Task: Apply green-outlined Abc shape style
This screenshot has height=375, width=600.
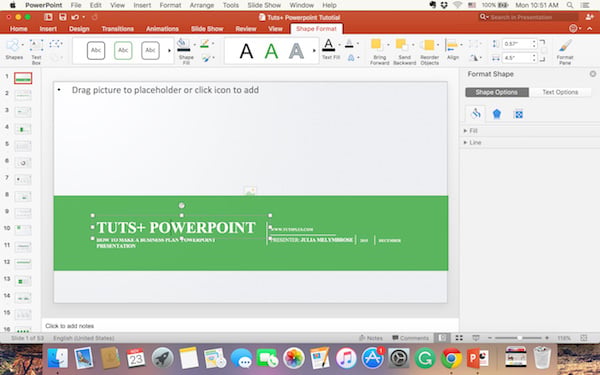Action: 123,51
